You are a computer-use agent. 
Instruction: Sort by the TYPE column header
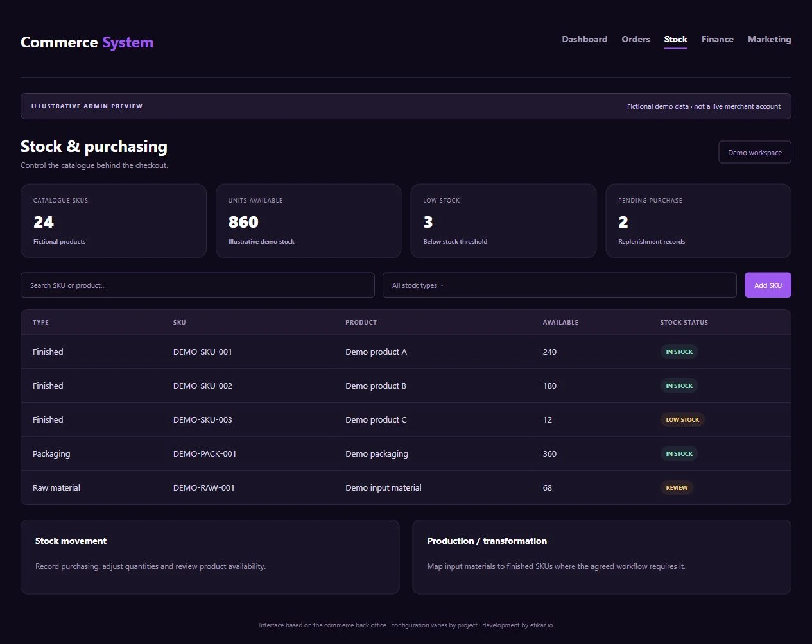point(40,322)
